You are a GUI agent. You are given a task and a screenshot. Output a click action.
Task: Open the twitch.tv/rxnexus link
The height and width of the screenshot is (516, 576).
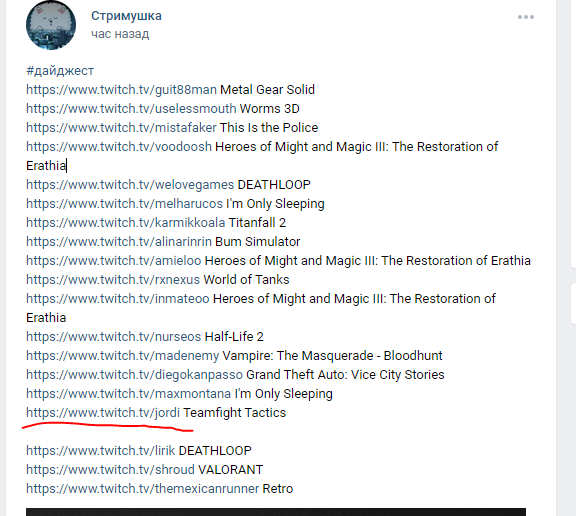coord(113,280)
